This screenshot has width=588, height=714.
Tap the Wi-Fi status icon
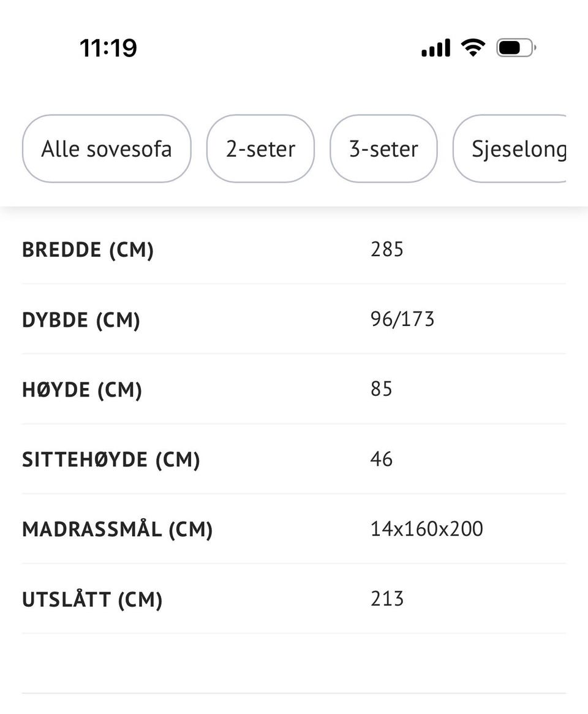473,47
